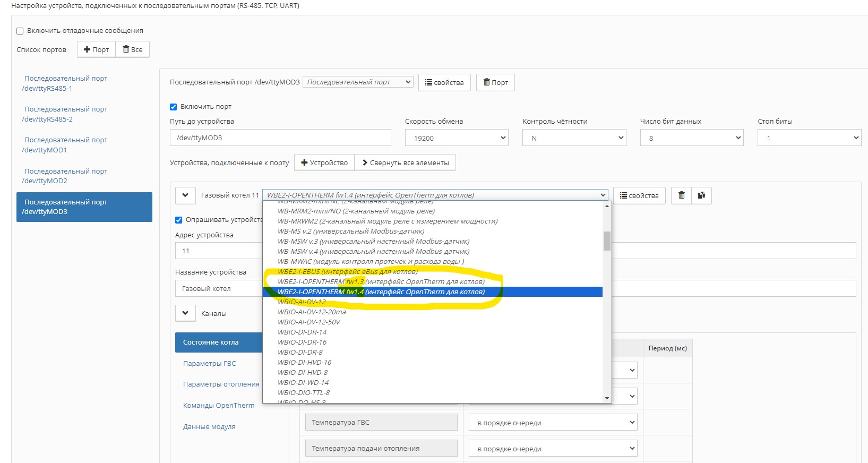Click the Температура подачи отопления channel field
868x463 pixels.
point(381,449)
